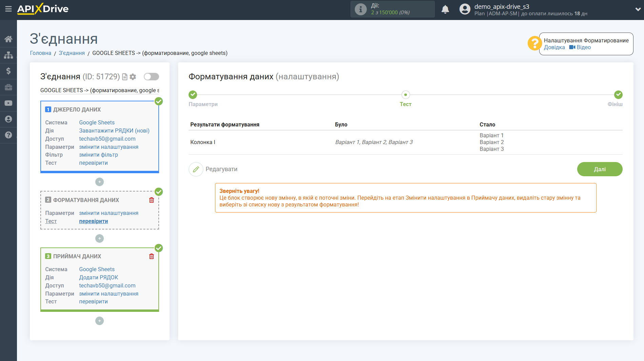644x361 pixels.
Task: Open receiver Google Sheets system link
Action: tap(97, 269)
